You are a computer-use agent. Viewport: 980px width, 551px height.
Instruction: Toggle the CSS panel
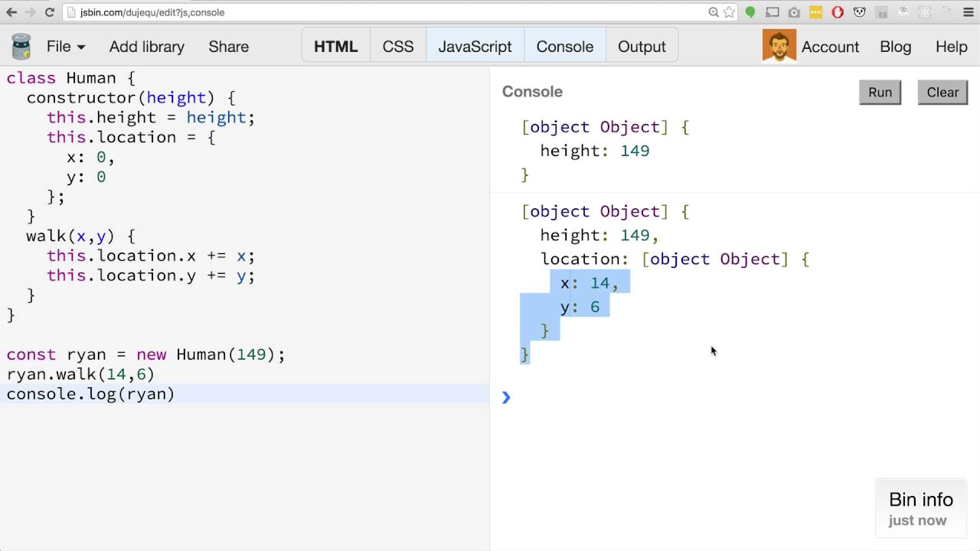(x=398, y=47)
